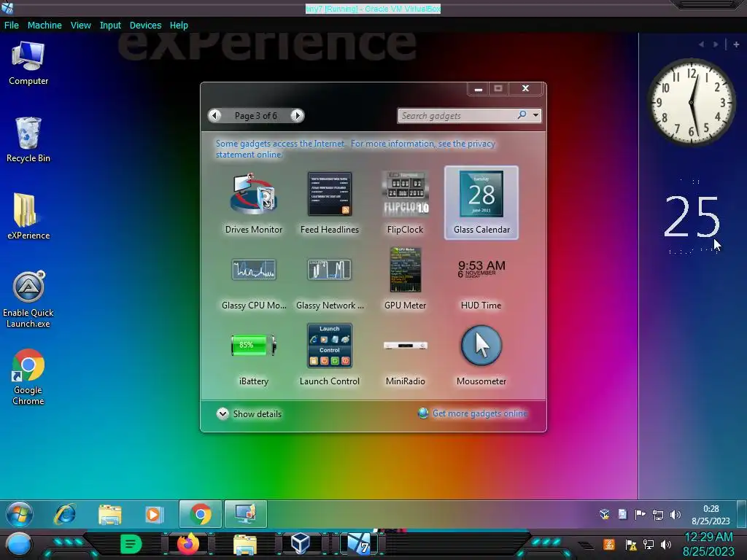Click the guest tray network icon

tap(658, 515)
